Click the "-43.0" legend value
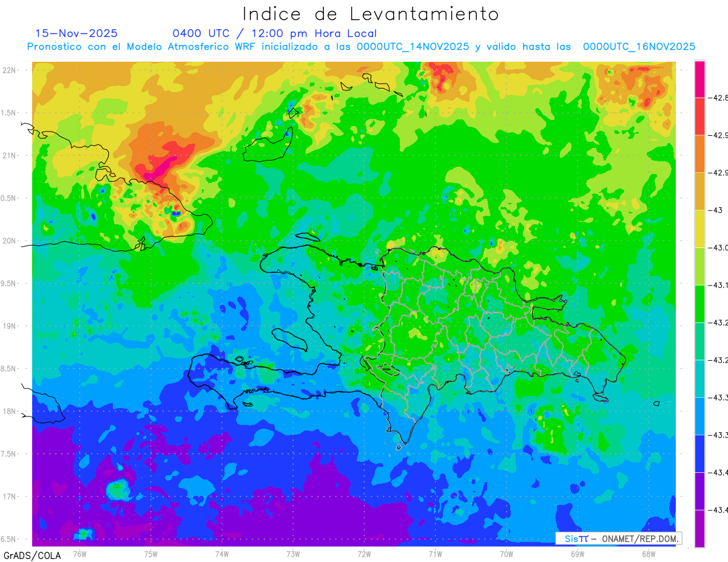The height and width of the screenshot is (562, 728). coord(718,247)
